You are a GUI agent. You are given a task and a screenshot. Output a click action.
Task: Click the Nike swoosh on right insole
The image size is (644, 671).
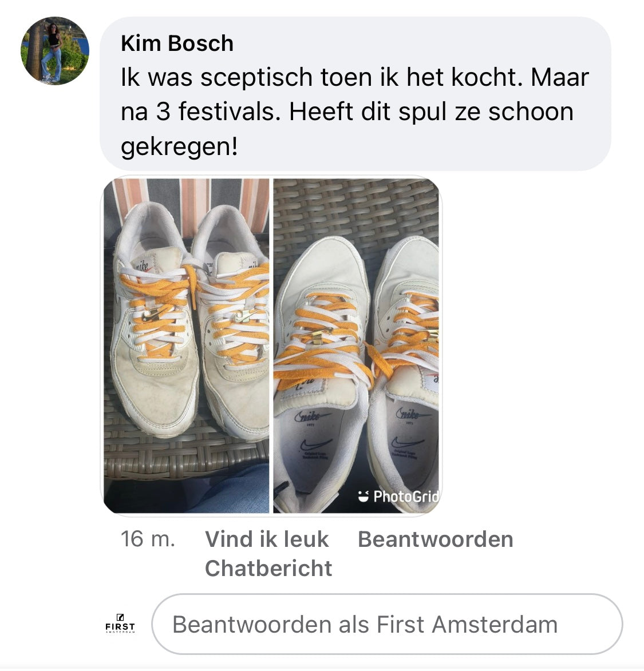pyautogui.click(x=408, y=442)
